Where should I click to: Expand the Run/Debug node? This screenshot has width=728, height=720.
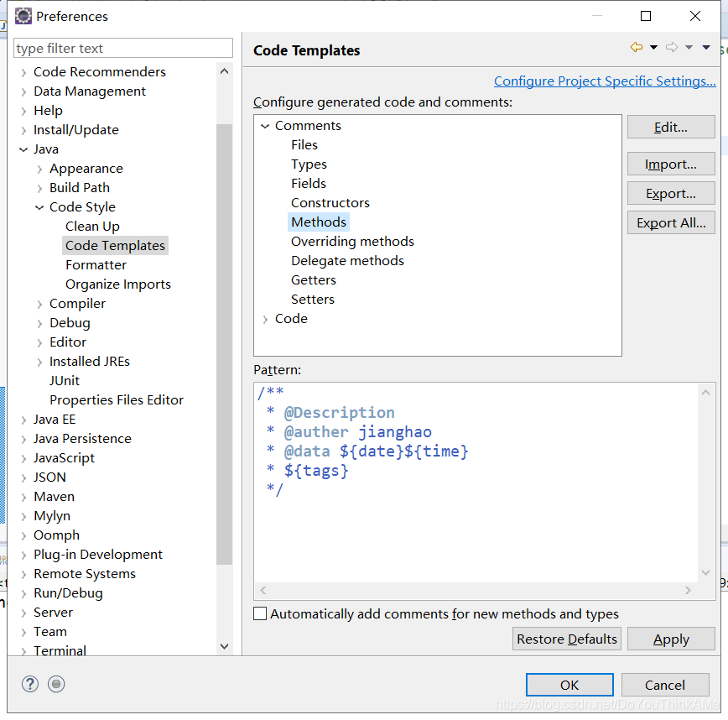23,593
